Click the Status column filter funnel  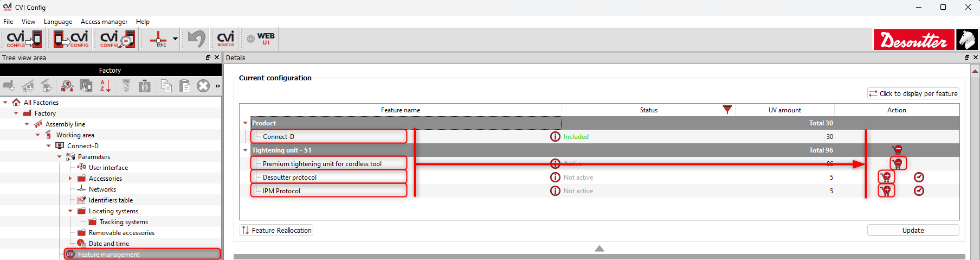727,110
